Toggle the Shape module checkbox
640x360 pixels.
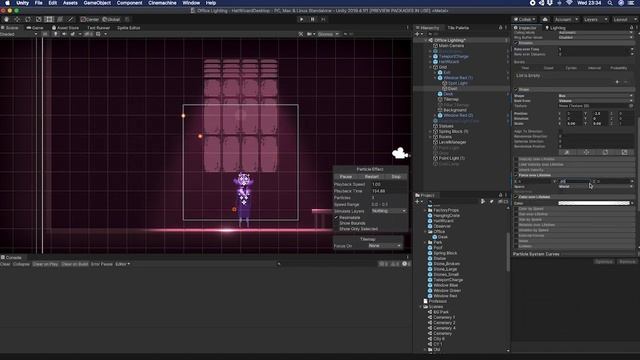click(x=516, y=89)
